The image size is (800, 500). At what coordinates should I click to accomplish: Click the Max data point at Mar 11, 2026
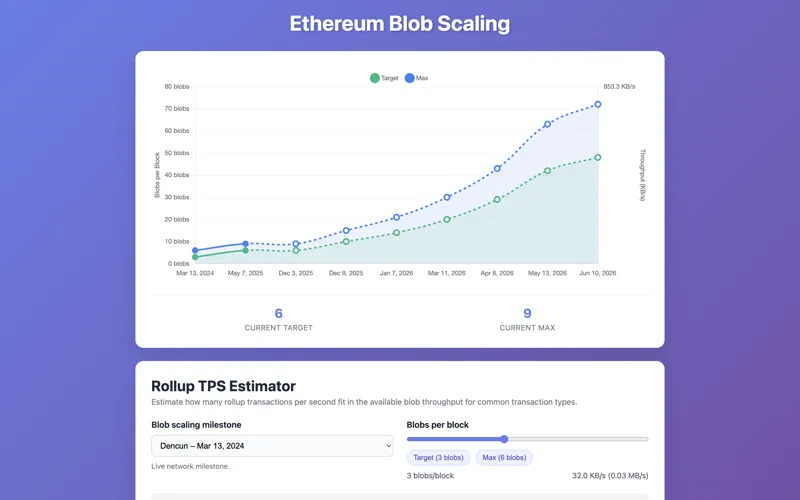447,197
